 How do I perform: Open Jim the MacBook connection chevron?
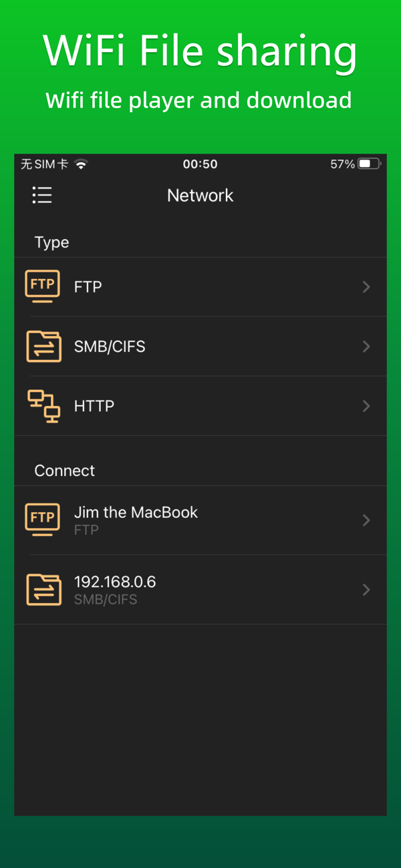click(x=366, y=520)
